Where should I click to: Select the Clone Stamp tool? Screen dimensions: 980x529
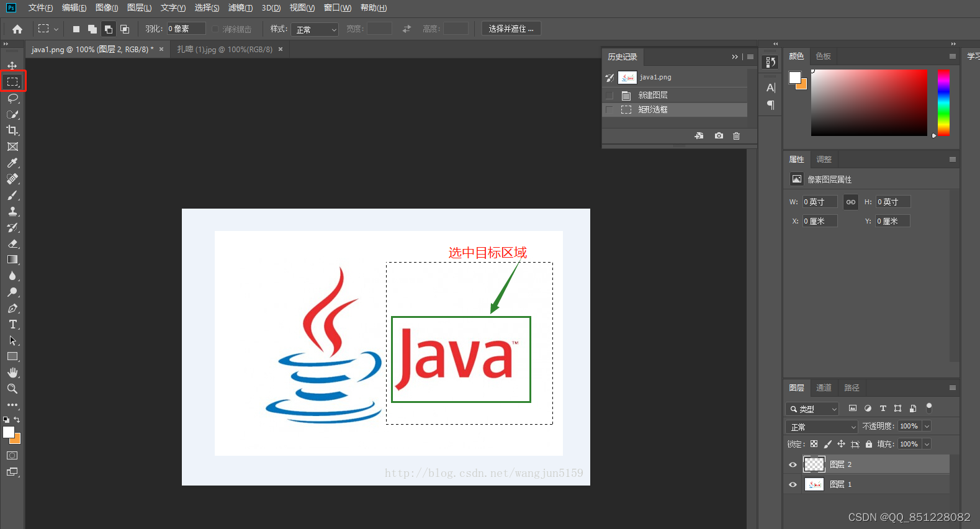[12, 211]
